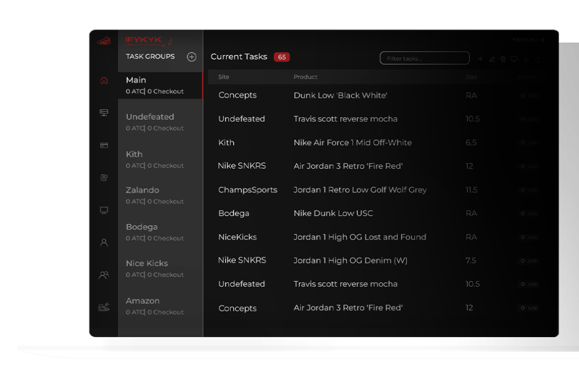
Task: Open the single-user profile icon in sidebar
Action: point(103,243)
